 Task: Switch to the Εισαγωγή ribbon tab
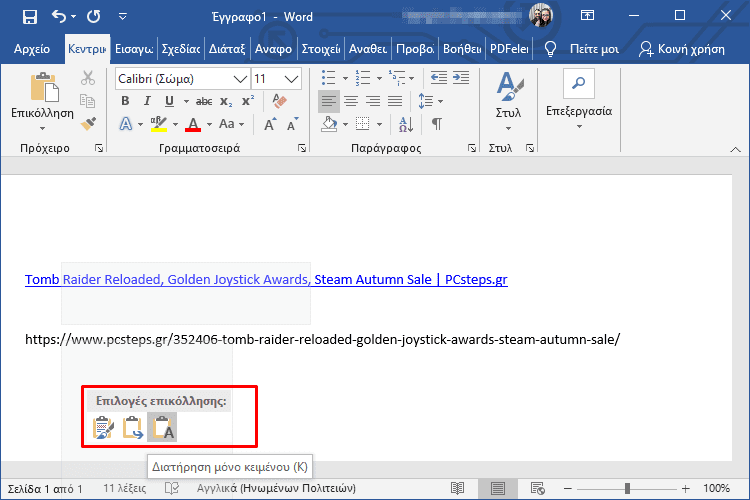click(x=134, y=49)
